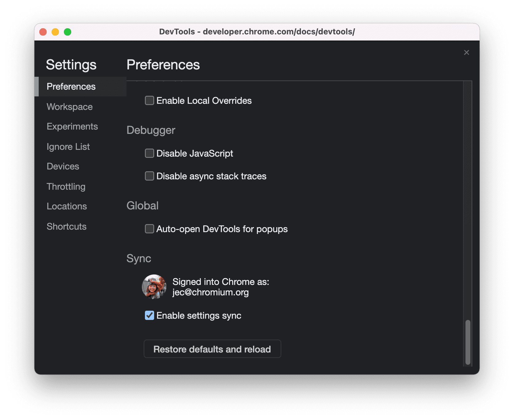Click the signed-in account email jec@chromium.org
Image resolution: width=514 pixels, height=420 pixels.
click(211, 292)
